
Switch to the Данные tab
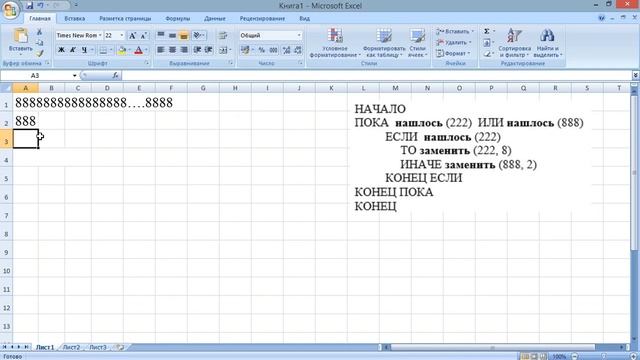point(215,18)
